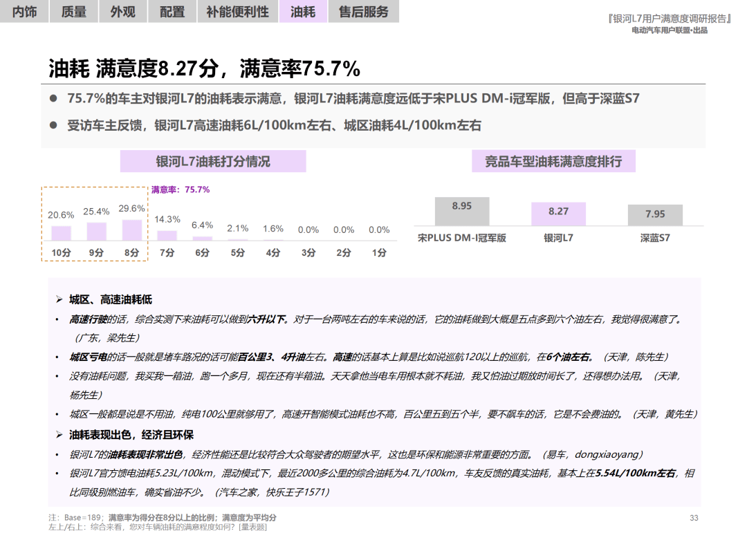Click the heading 油耗 满意度8.27分，满意率75.7%
Viewport: 747px width, 560px height.
click(204, 68)
